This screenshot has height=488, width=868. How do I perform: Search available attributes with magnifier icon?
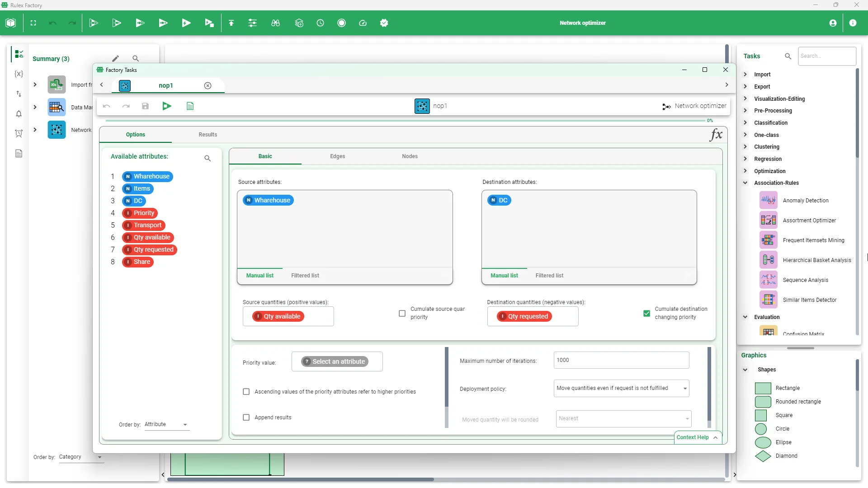(208, 158)
